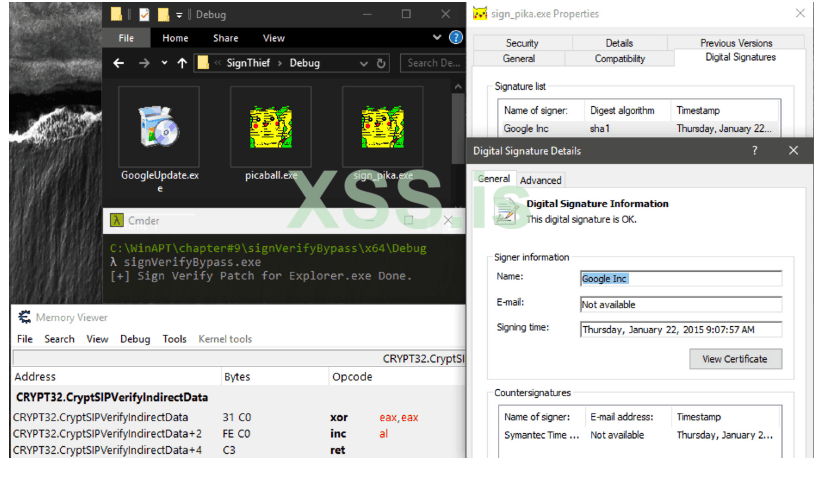Image resolution: width=817 pixels, height=483 pixels.
Task: Select Symantec Time countersignature row
Action: pyautogui.click(x=639, y=435)
